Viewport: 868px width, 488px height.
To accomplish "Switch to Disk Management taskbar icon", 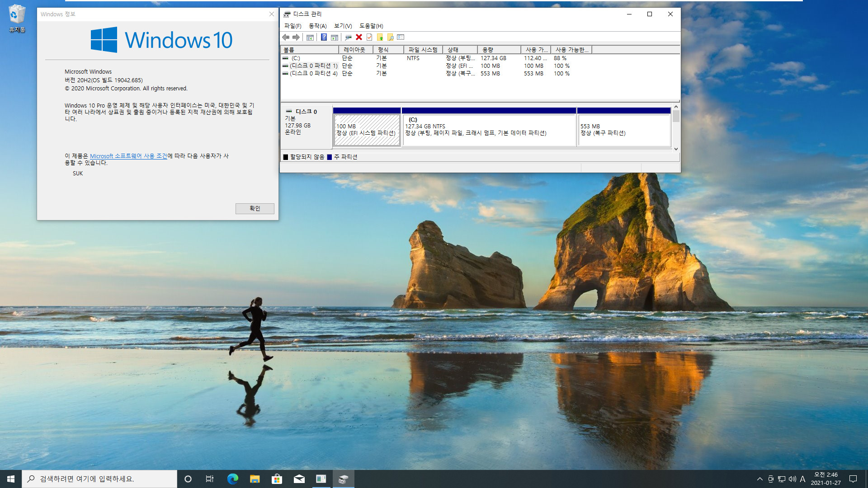I will (x=343, y=479).
